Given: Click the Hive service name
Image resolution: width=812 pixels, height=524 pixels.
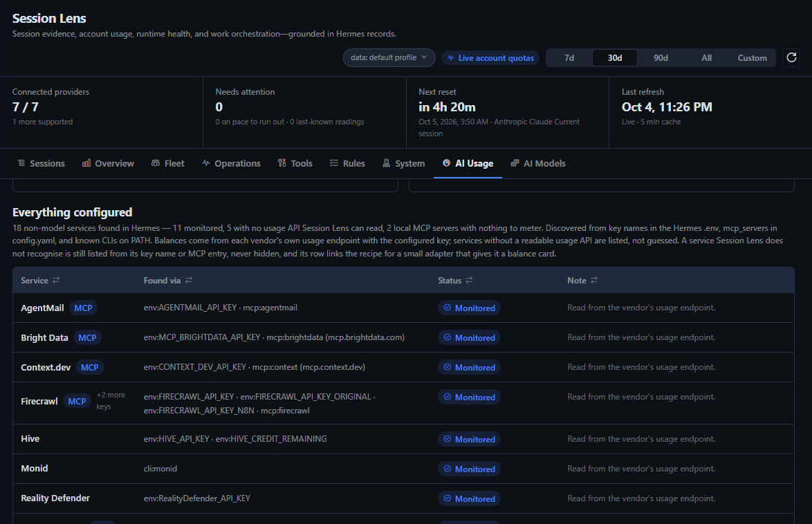Looking at the screenshot, I should (x=30, y=438).
